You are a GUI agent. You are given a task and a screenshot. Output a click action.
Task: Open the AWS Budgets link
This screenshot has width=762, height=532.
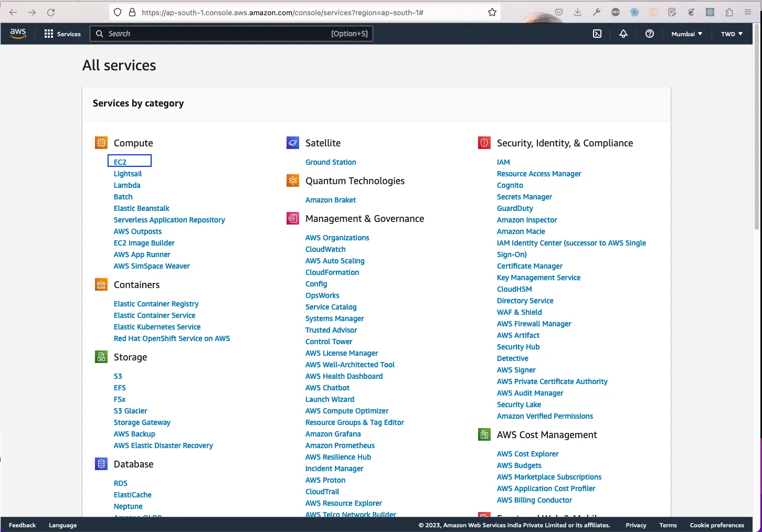point(519,465)
